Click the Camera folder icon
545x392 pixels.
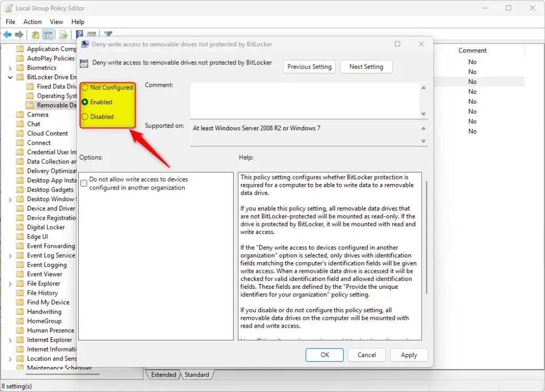(x=20, y=114)
